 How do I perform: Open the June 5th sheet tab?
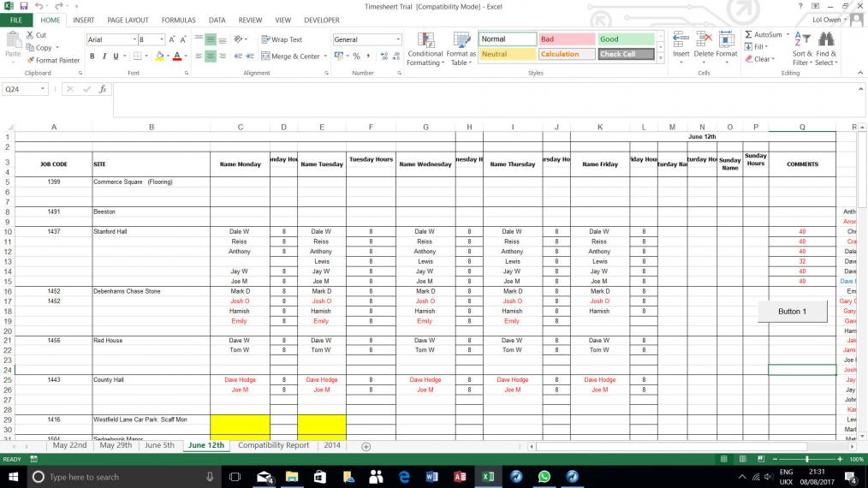[159, 445]
